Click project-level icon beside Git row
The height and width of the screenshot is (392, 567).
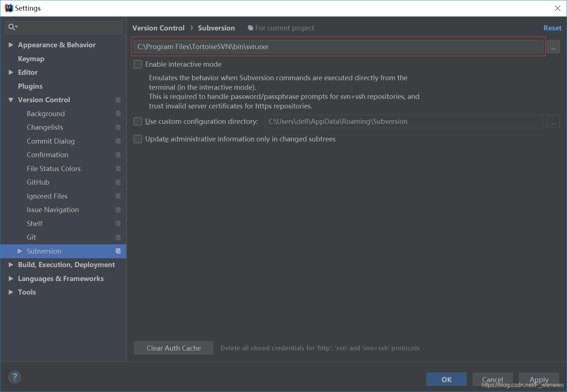click(118, 237)
